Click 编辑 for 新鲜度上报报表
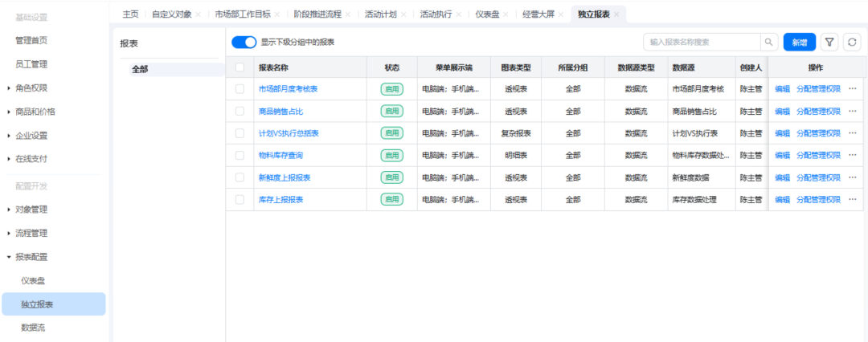 click(782, 177)
